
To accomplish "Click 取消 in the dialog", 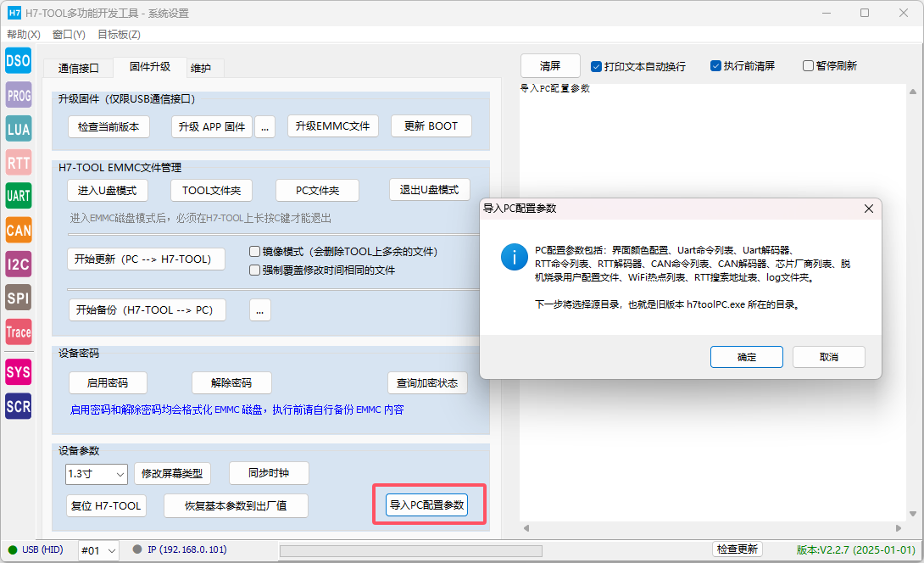I will click(x=829, y=357).
